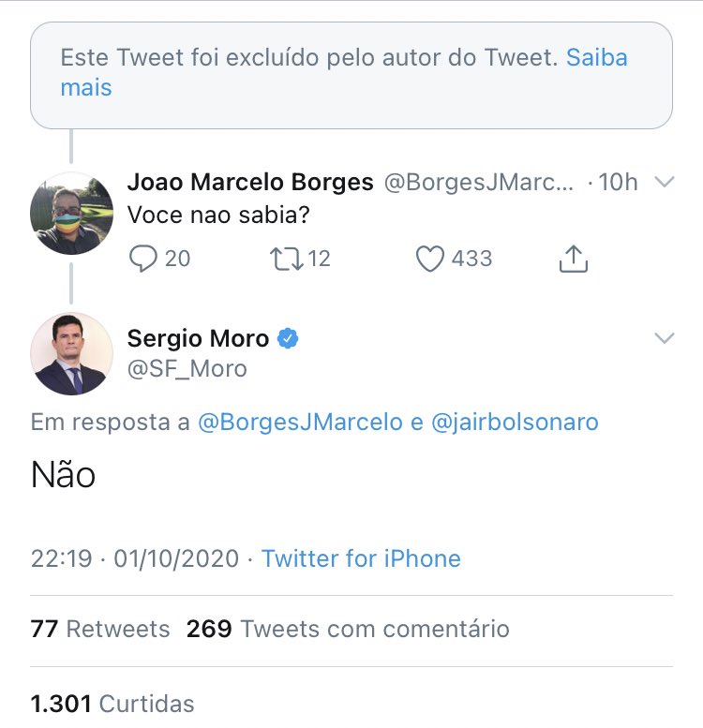Image resolution: width=703 pixels, height=728 pixels.
Task: Click the 'Twitter for iPhone' source link
Action: tap(361, 559)
